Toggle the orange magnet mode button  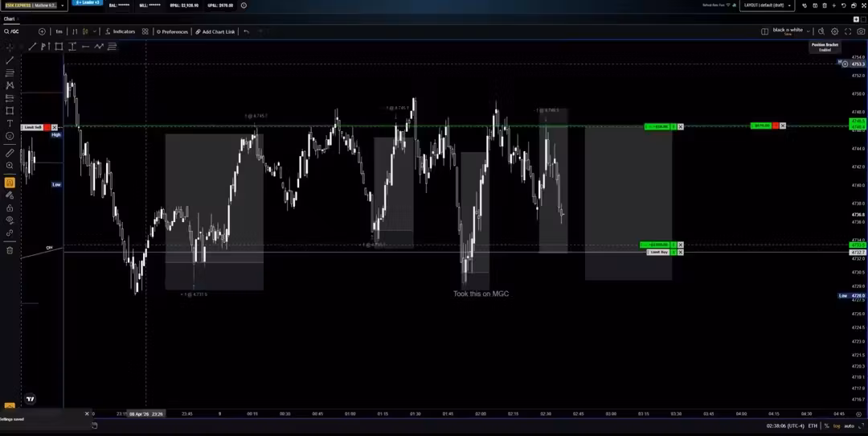pos(10,183)
